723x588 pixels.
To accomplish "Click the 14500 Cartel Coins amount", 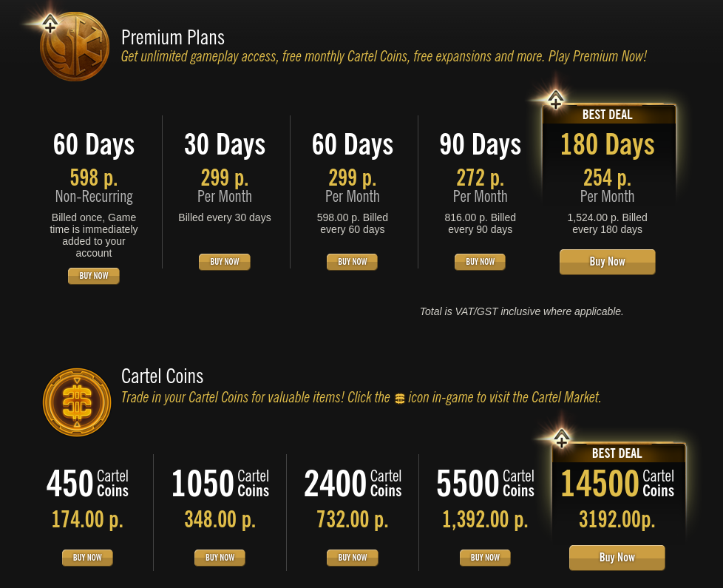I will pyautogui.click(x=600, y=484).
